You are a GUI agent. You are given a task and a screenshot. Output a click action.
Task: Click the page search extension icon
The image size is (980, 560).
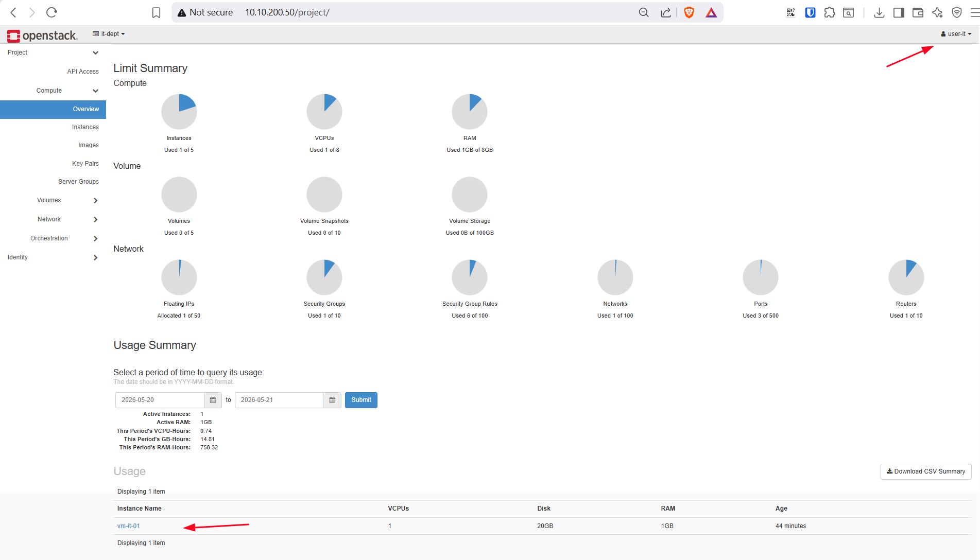tap(849, 12)
